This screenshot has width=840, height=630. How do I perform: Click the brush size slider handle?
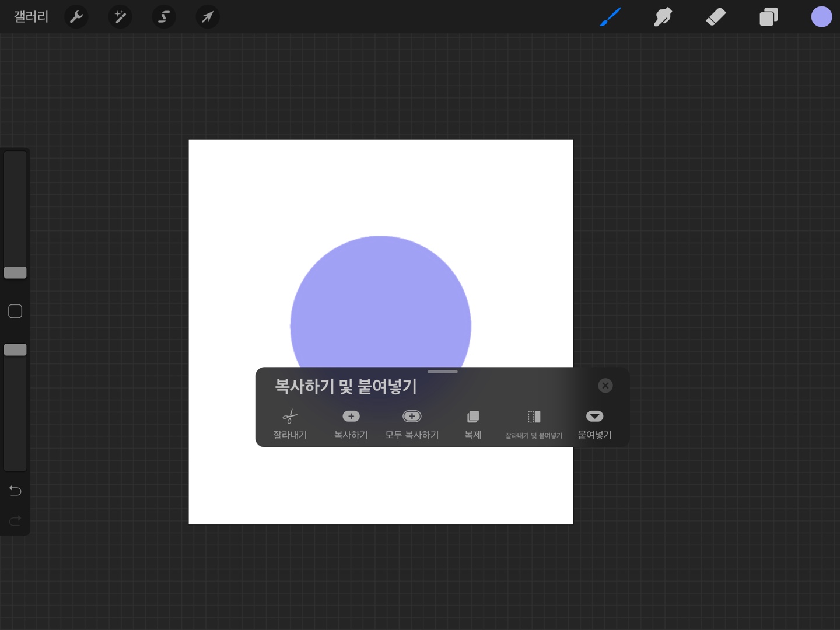[15, 272]
